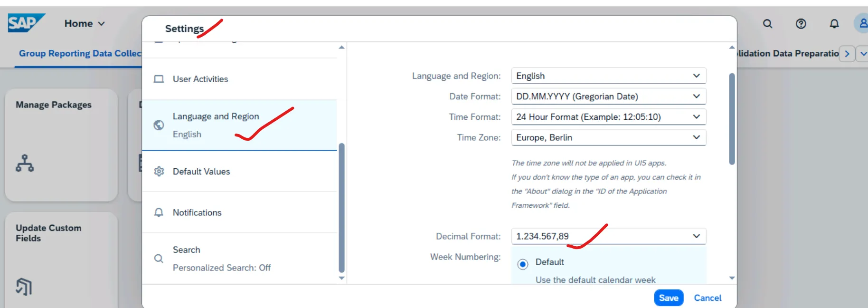Screen dimensions: 868x308
Task: Select the Default week numbering radio button
Action: [522, 264]
